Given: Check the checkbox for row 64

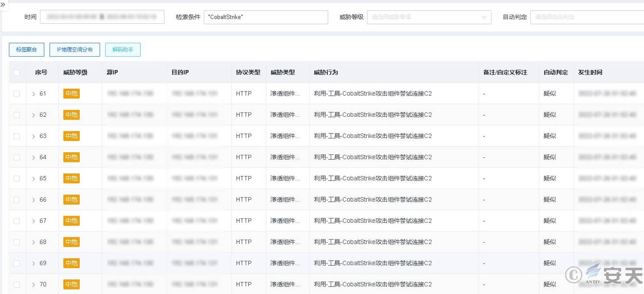Looking at the screenshot, I should [x=17, y=157].
